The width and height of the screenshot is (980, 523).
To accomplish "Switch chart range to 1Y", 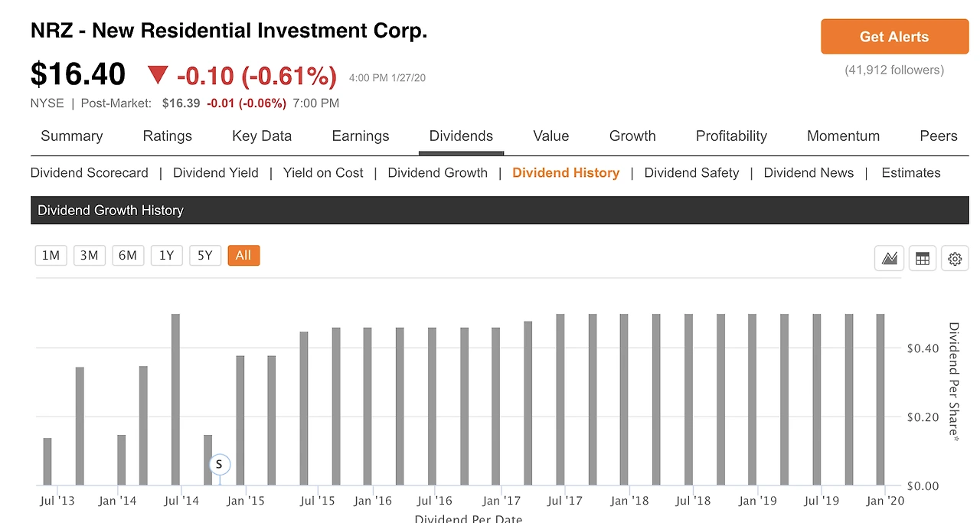I will pyautogui.click(x=166, y=256).
